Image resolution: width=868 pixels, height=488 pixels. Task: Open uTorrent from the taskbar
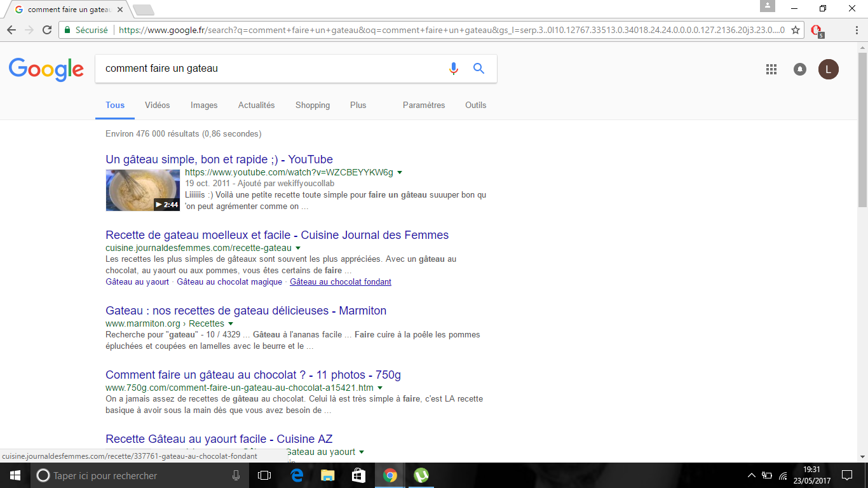(421, 475)
